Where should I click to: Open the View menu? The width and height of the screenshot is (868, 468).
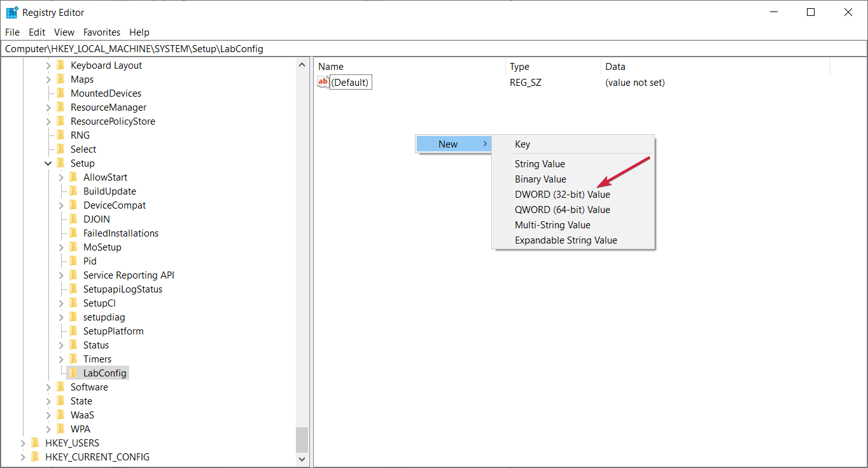(x=64, y=32)
